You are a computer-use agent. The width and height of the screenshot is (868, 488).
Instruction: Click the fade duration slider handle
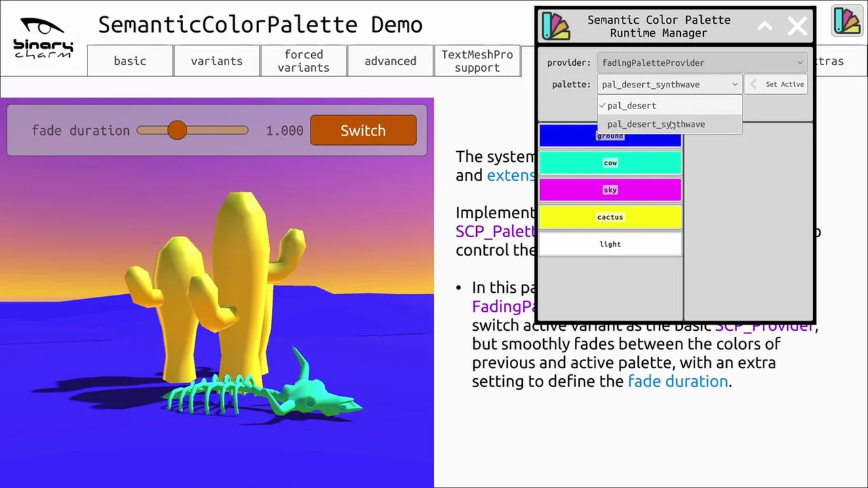[177, 130]
